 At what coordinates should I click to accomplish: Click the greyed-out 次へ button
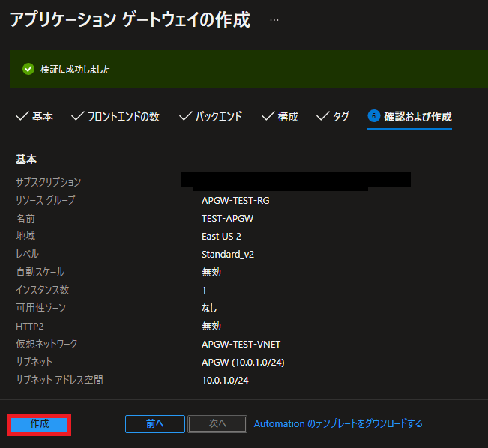(217, 423)
